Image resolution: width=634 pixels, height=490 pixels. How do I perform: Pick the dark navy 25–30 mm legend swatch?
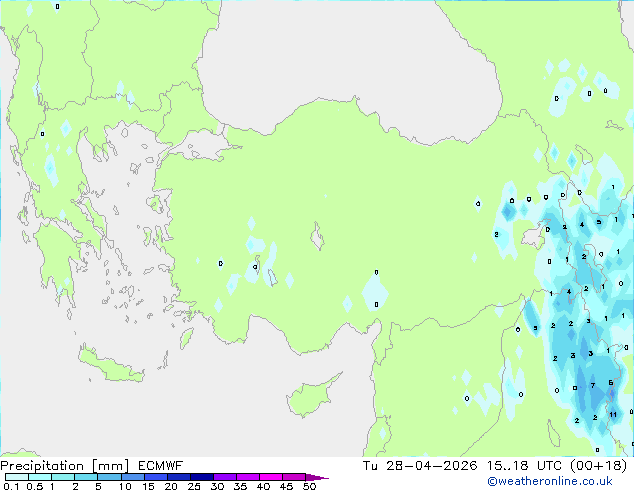coord(201,477)
